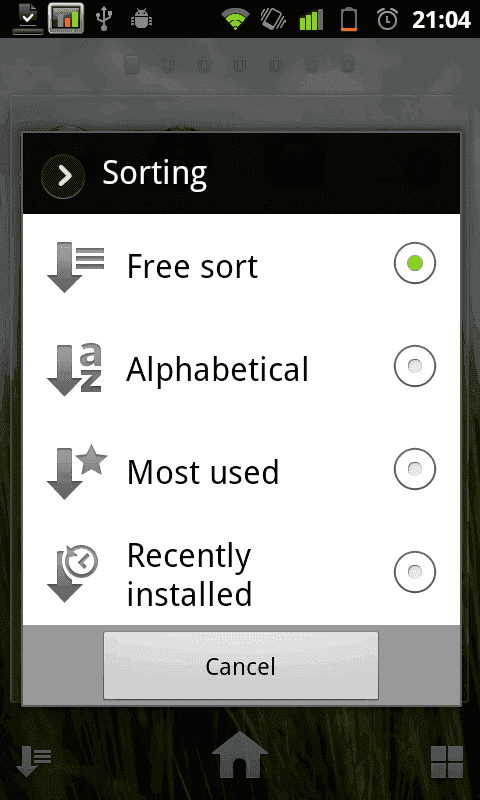Cancel the Sorting dialog
The width and height of the screenshot is (480, 800).
(x=241, y=665)
